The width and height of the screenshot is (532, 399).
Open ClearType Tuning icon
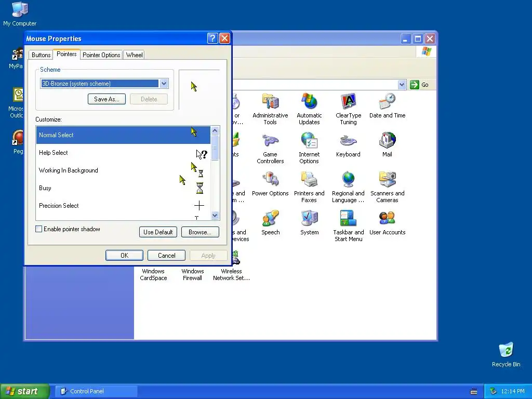pyautogui.click(x=348, y=109)
